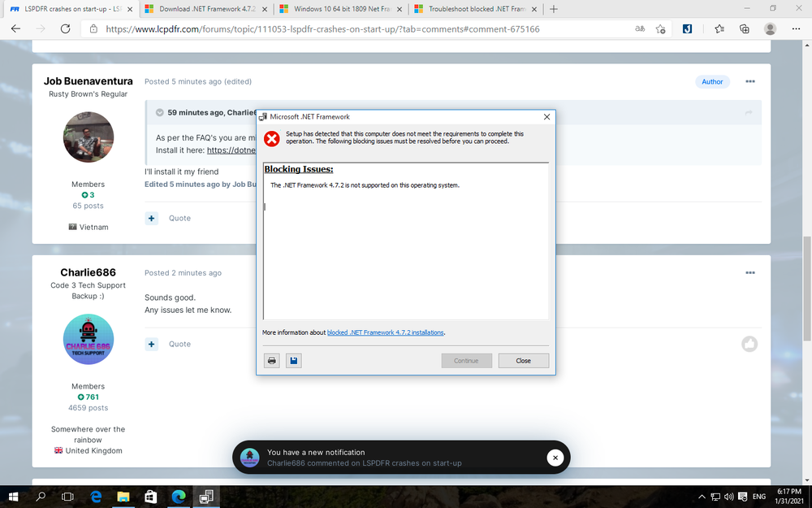812x508 pixels.
Task: Open blocked .NET Framework 4.7.2 installations link
Action: 385,332
